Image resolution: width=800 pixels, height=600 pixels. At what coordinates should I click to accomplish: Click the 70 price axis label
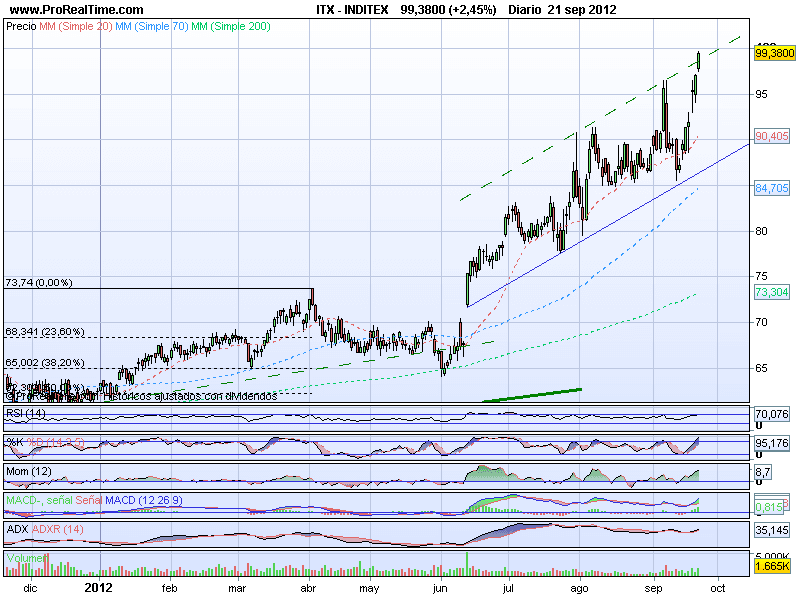761,322
